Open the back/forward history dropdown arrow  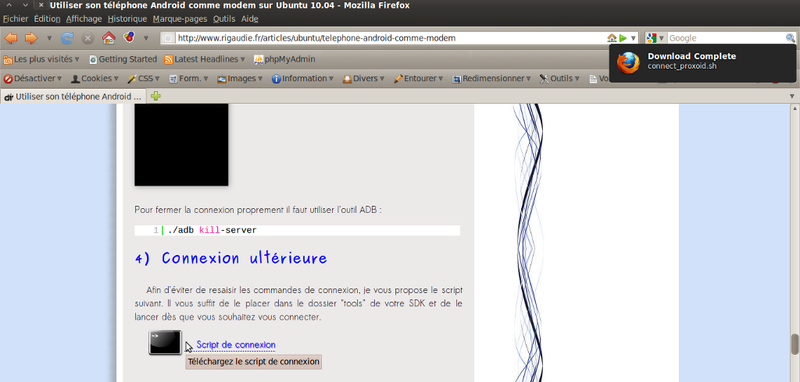pos(49,38)
